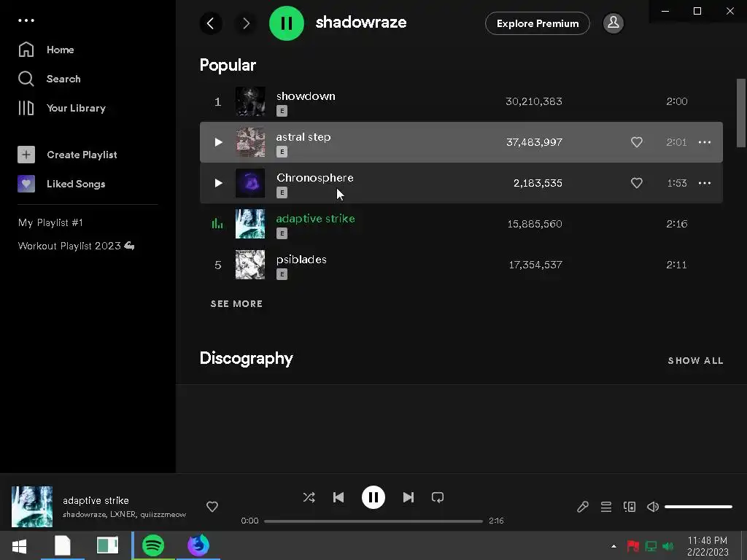Screen dimensions: 747x560
Task: Toggle repeat mode
Action: tap(438, 497)
